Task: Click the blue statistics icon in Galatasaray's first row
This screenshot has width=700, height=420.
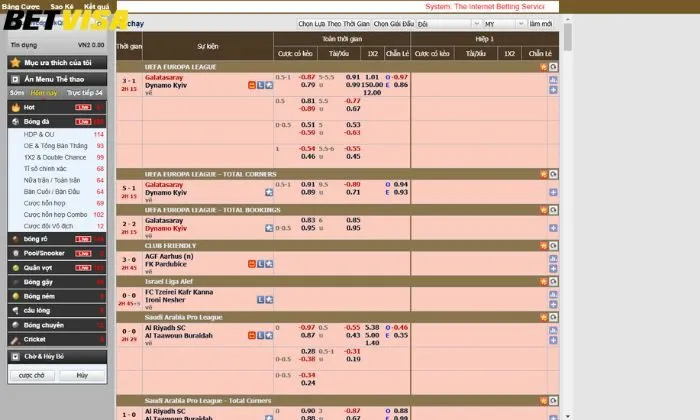Action: click(x=260, y=85)
